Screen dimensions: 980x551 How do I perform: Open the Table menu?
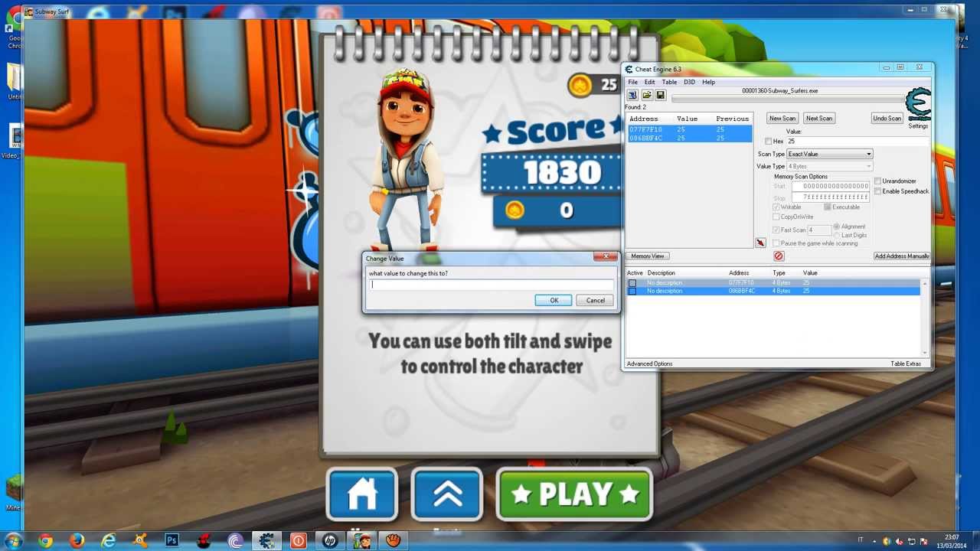669,82
